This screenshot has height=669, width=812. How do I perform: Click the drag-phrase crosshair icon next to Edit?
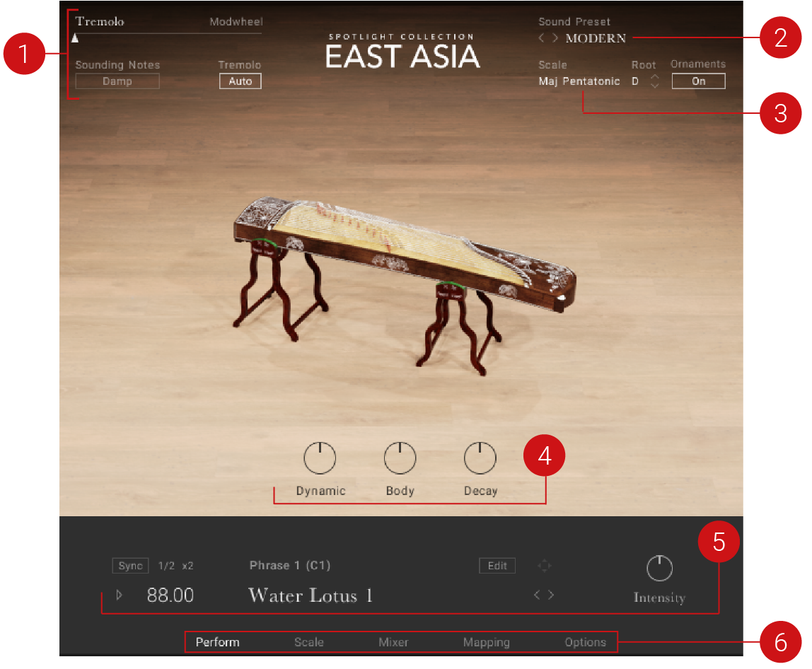click(544, 566)
